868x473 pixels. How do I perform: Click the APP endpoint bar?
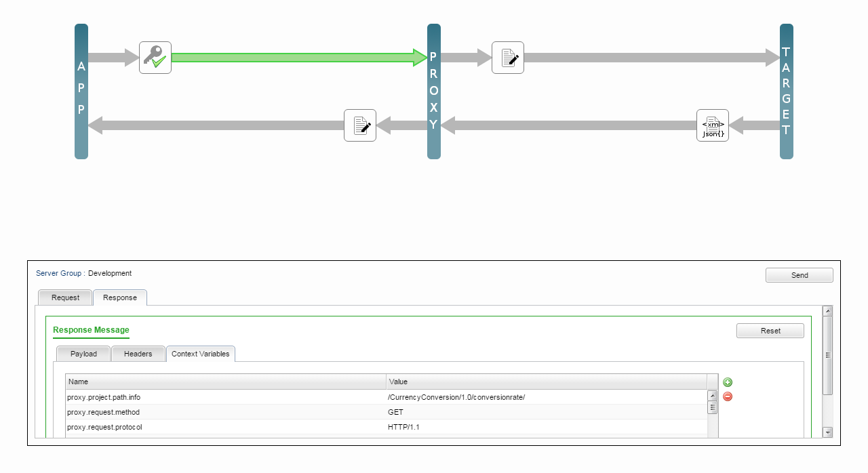(x=81, y=91)
